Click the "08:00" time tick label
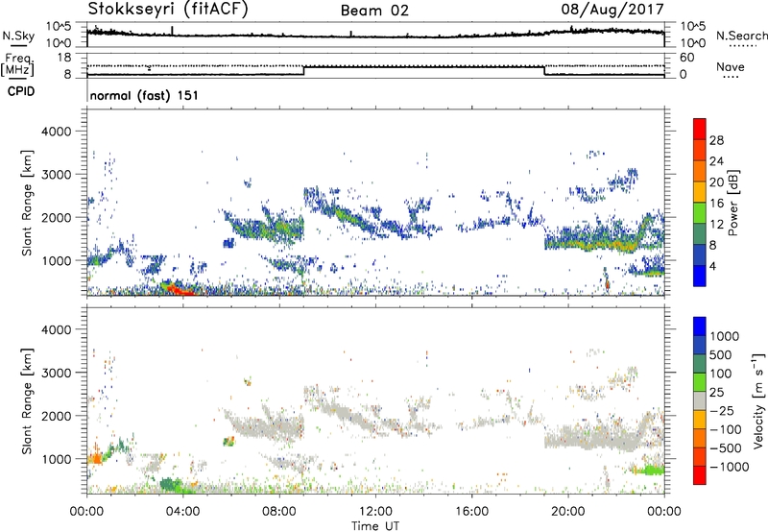 (x=279, y=512)
